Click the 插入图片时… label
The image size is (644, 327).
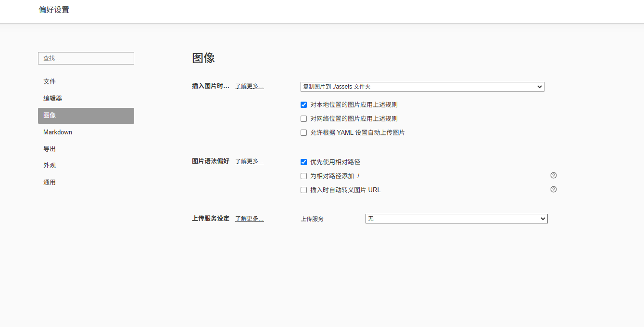point(211,86)
